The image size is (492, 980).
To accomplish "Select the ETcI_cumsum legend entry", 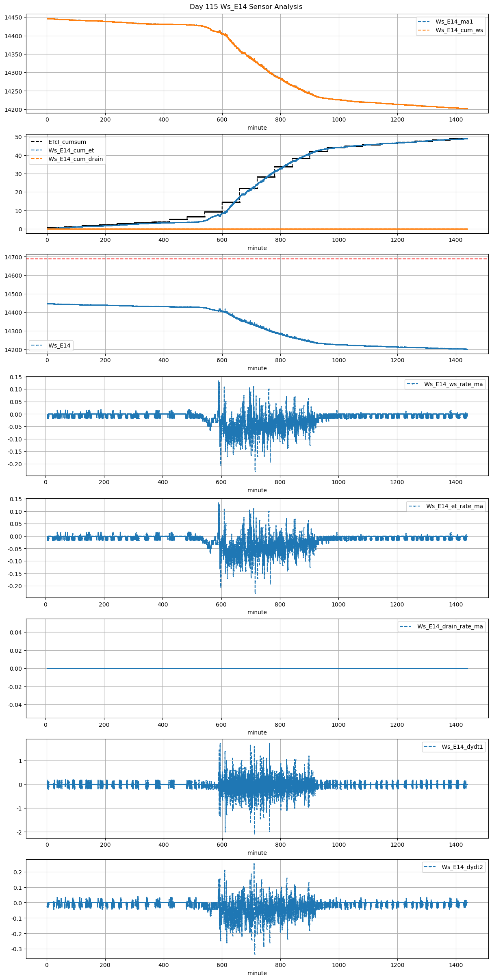I will click(x=67, y=142).
